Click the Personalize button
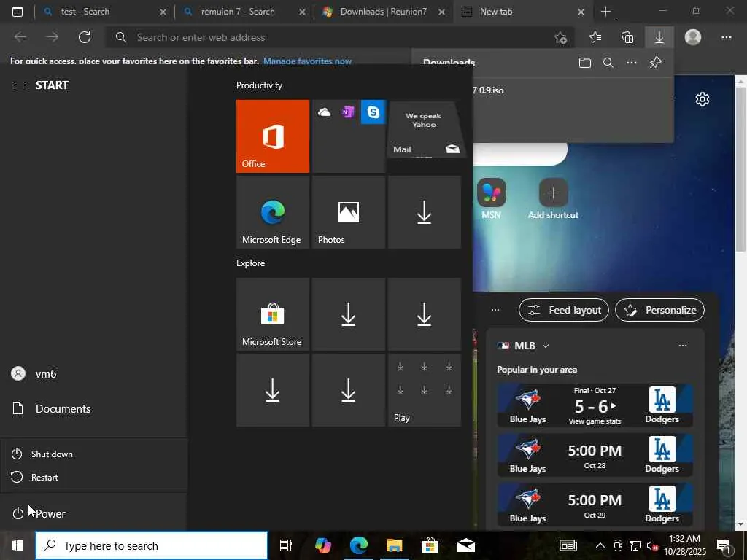This screenshot has height=560, width=747. click(x=659, y=310)
